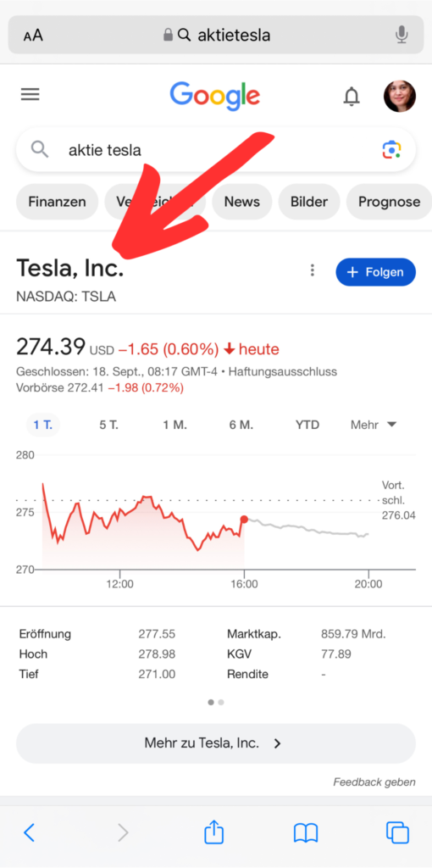Image resolution: width=432 pixels, height=868 pixels.
Task: Select the Finanzen filter chip
Action: (57, 202)
